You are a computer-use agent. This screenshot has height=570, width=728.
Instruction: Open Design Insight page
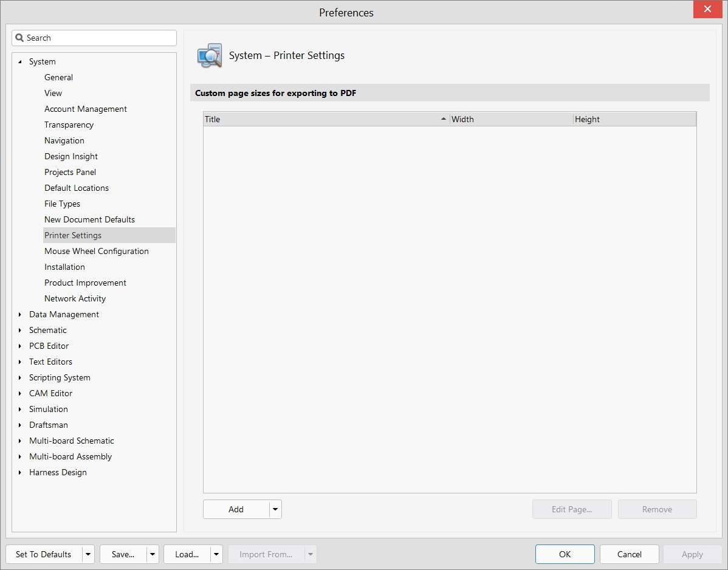click(71, 156)
